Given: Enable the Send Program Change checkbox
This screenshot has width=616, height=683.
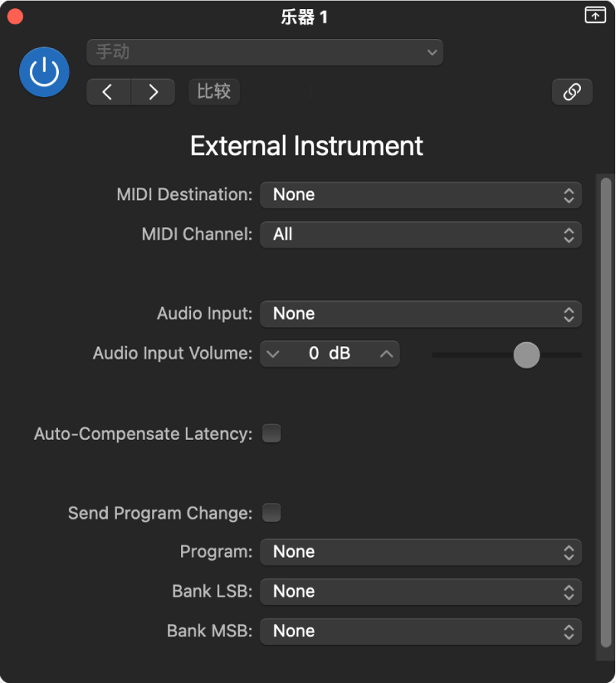Looking at the screenshot, I should click(x=271, y=513).
